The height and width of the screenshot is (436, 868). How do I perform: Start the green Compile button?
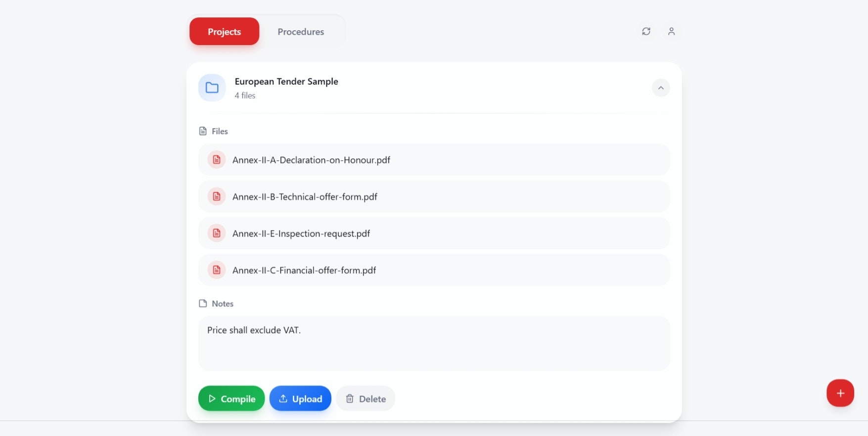pos(231,398)
